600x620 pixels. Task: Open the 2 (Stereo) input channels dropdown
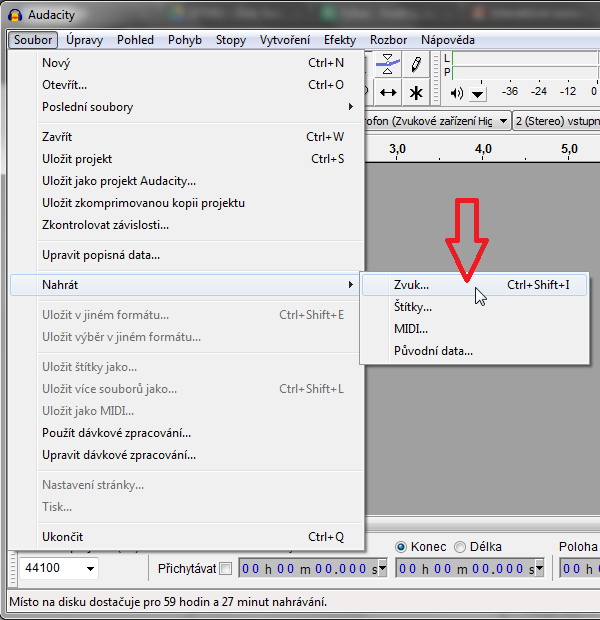point(557,121)
